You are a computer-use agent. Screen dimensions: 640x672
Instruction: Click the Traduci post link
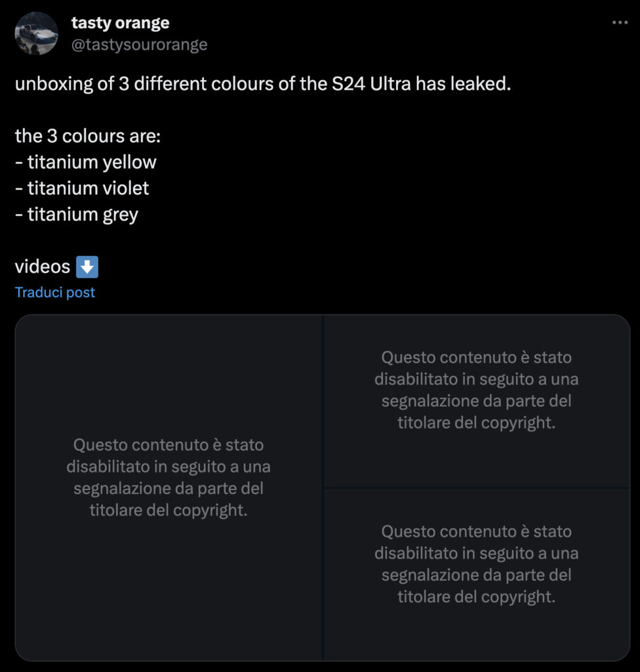[x=55, y=293]
